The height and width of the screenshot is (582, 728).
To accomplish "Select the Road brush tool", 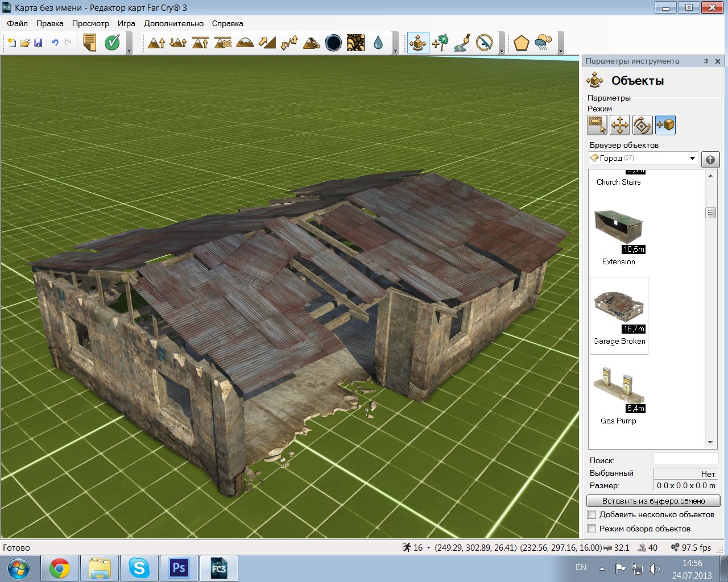I will pyautogui.click(x=462, y=43).
